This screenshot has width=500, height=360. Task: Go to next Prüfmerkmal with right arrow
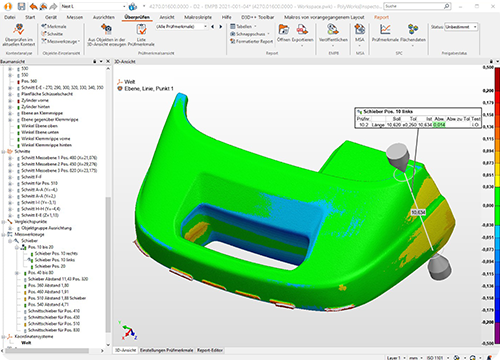(x=220, y=27)
